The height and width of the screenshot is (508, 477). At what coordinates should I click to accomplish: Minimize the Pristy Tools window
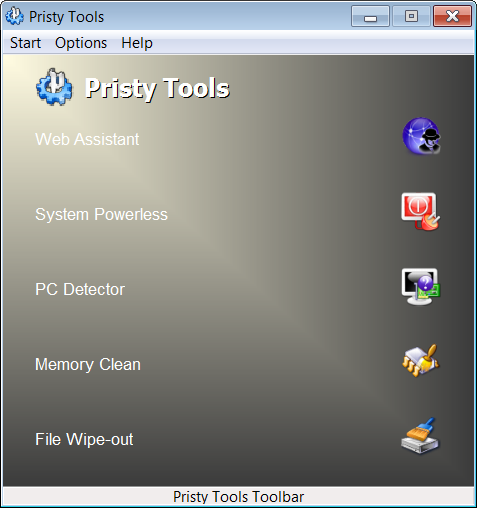click(x=370, y=16)
